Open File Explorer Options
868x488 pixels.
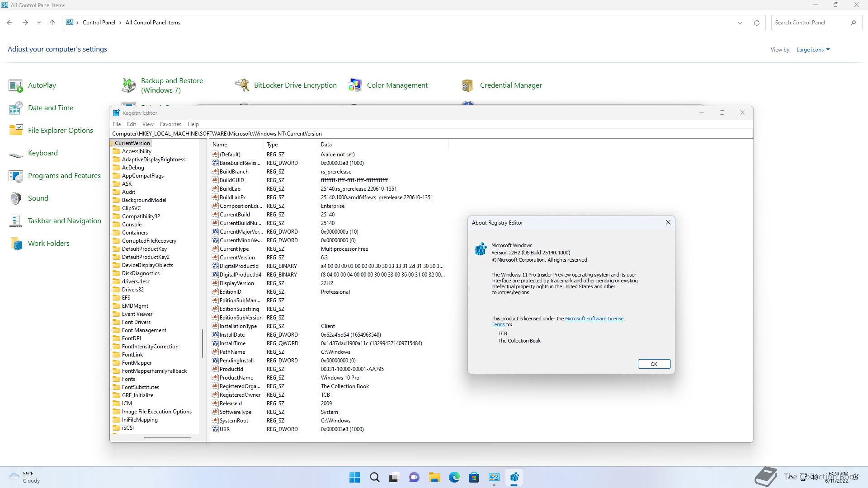pos(51,131)
